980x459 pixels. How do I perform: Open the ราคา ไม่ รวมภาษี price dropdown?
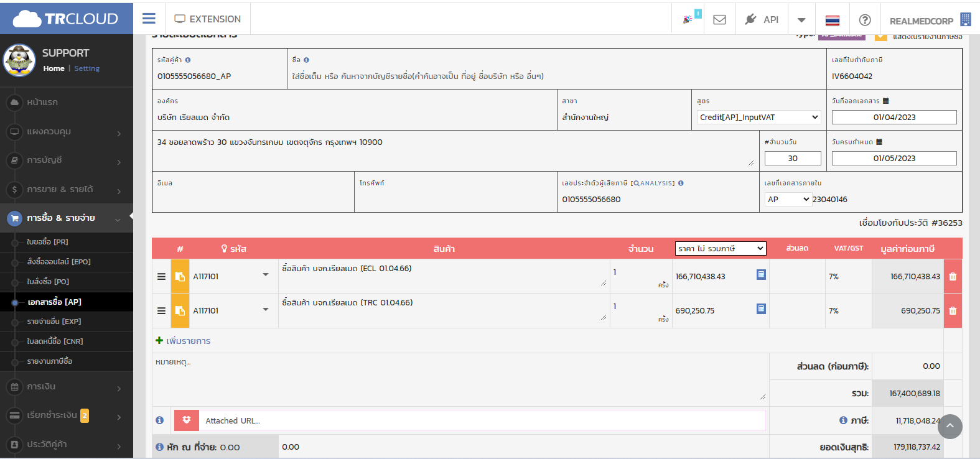click(x=721, y=248)
